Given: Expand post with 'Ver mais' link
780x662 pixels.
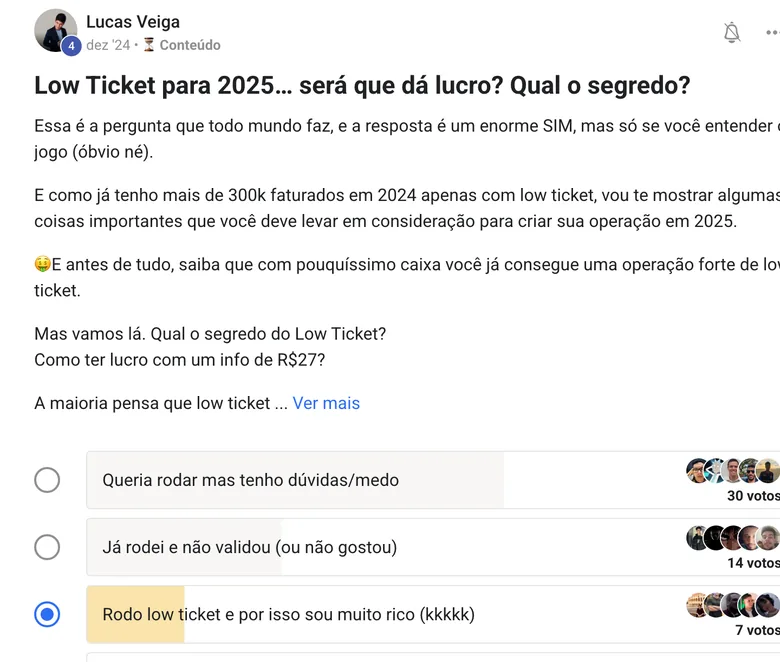Looking at the screenshot, I should [326, 403].
